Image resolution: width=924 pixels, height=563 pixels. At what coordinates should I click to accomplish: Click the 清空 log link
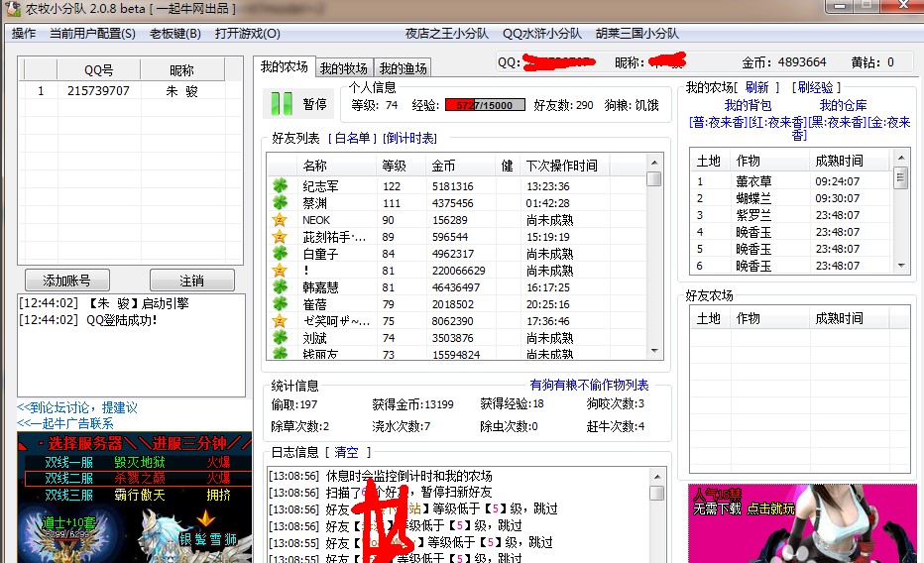point(346,452)
